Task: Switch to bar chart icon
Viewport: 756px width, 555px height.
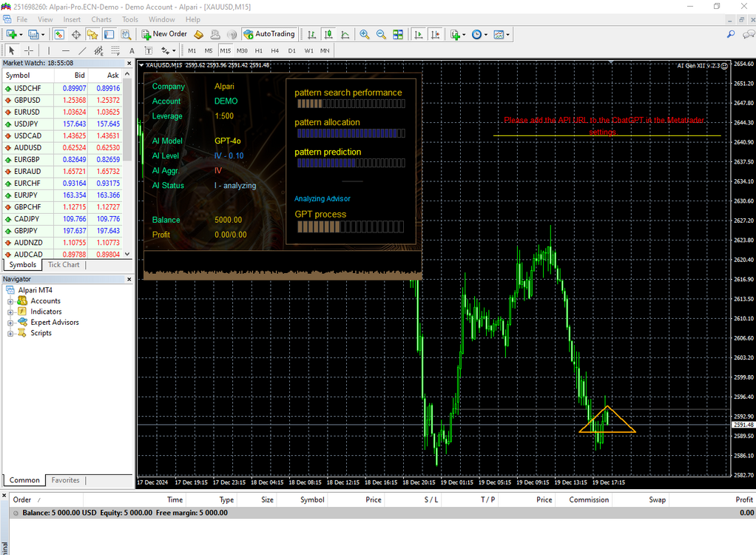Action: point(312,34)
